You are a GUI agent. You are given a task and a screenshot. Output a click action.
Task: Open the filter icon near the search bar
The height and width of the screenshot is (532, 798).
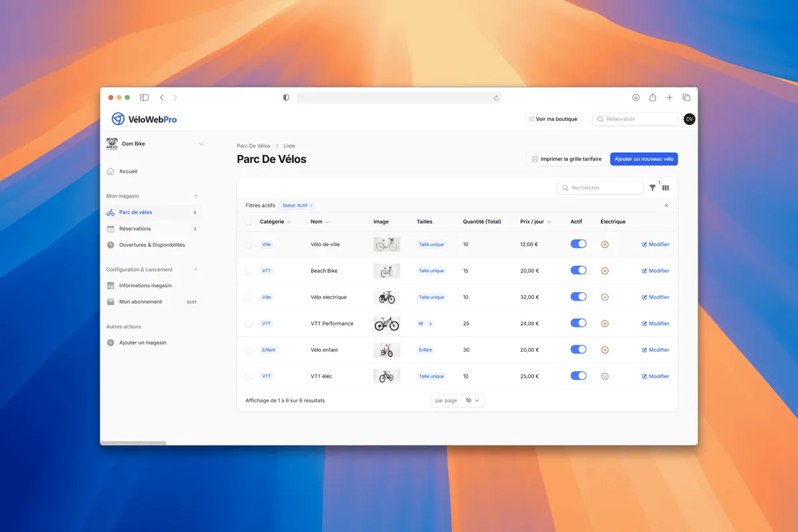pyautogui.click(x=652, y=188)
